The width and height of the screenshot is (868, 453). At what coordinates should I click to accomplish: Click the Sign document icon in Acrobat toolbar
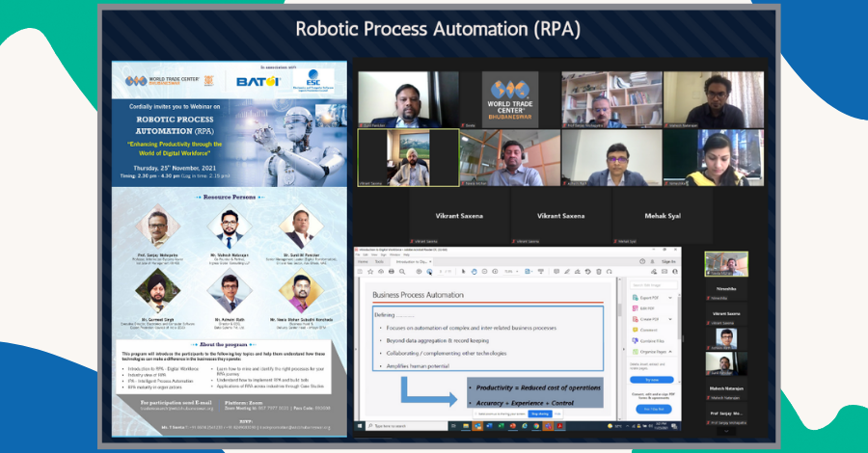[x=578, y=272]
